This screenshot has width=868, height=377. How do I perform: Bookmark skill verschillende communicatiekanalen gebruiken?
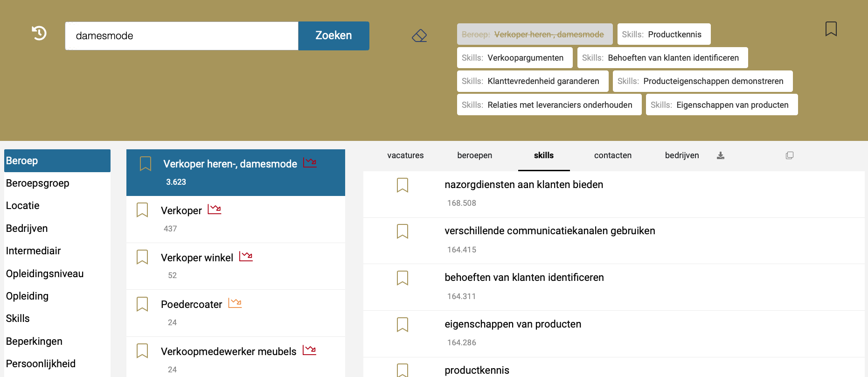403,231
